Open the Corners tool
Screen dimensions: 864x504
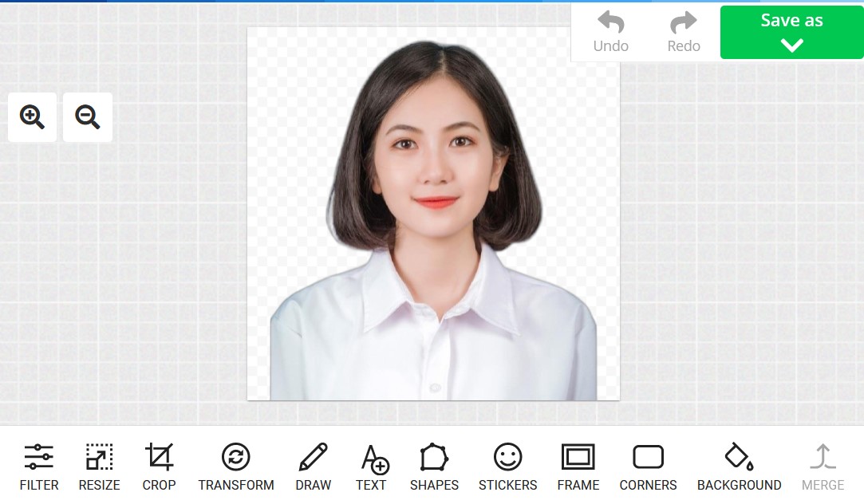[x=648, y=465]
